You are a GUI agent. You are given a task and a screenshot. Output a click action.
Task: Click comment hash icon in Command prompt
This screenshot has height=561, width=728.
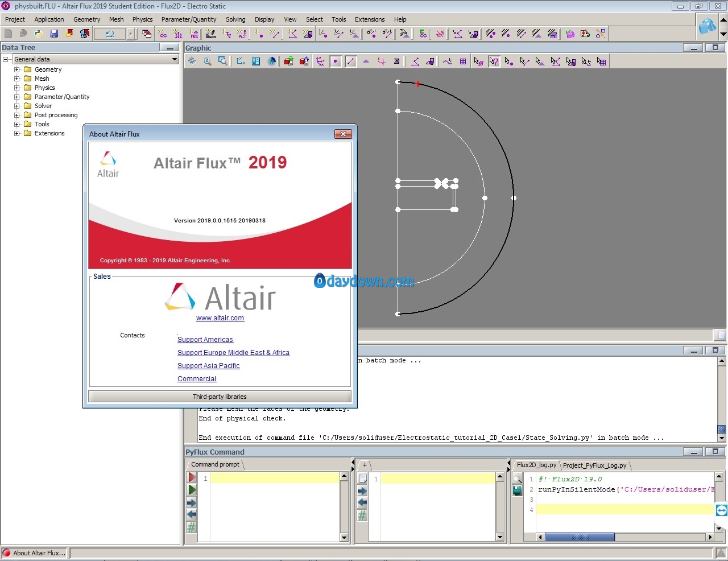click(192, 527)
